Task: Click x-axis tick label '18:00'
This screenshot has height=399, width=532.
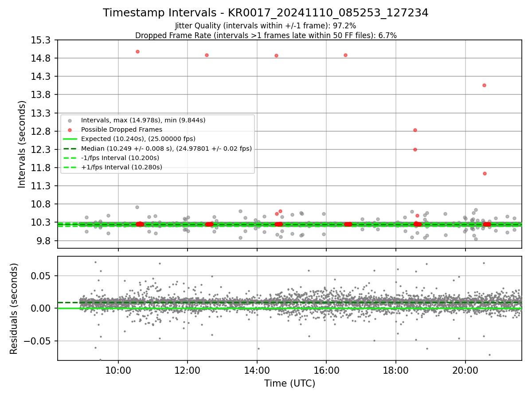Action: pos(395,370)
